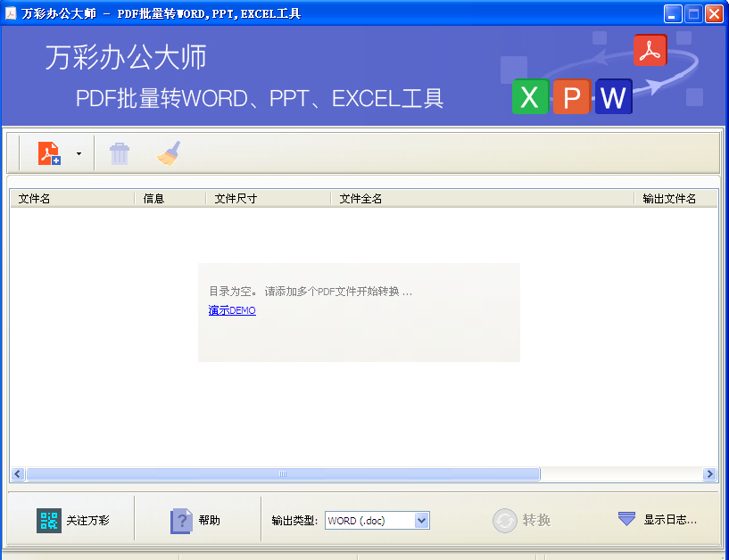Click the 输出文件名 column header
The width and height of the screenshot is (729, 560).
click(x=675, y=199)
